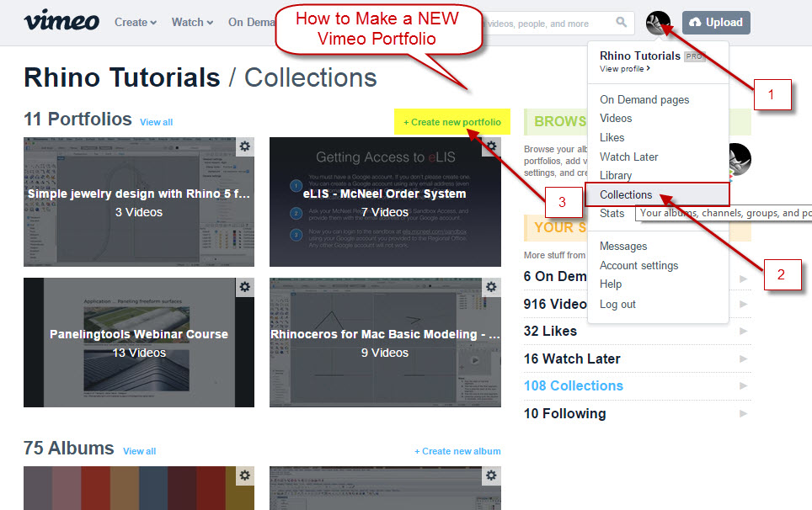Select Collections in the profile menu
812x510 pixels.
[657, 194]
